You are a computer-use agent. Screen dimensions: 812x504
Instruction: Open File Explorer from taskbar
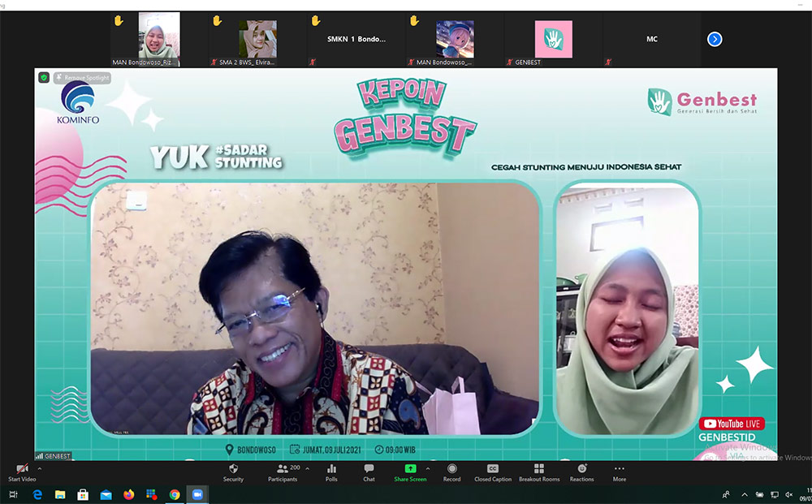[60, 495]
